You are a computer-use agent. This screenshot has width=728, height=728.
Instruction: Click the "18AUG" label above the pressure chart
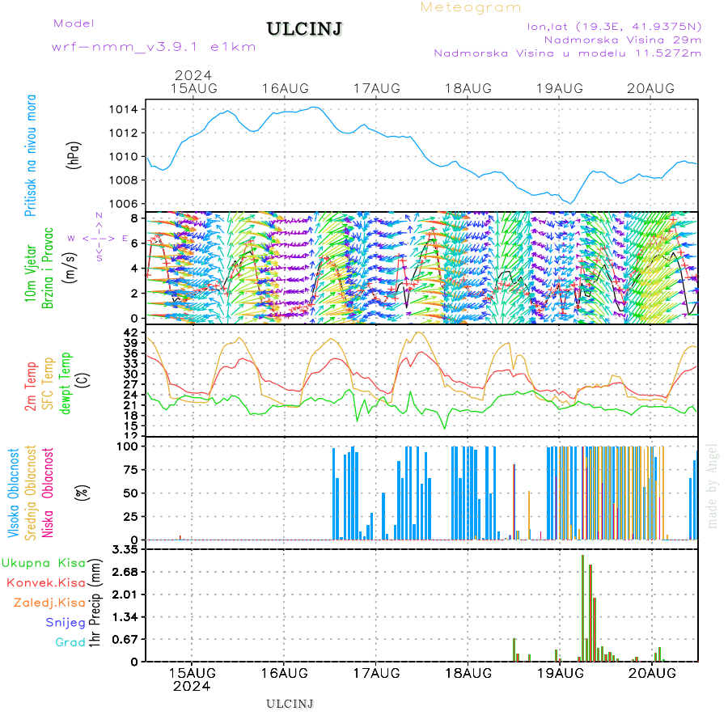point(468,88)
